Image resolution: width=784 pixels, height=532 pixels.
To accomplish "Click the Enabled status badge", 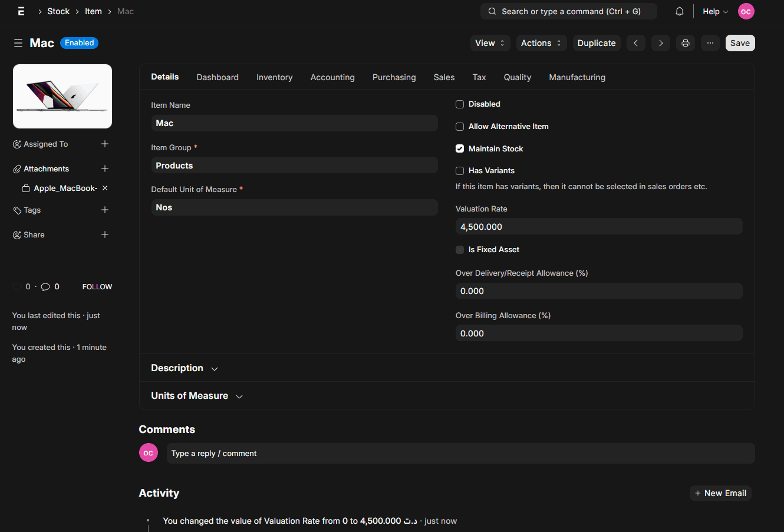I will (80, 43).
